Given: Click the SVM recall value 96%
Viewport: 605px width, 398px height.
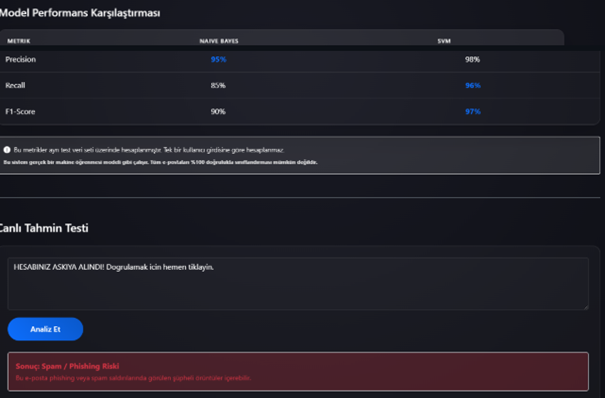Looking at the screenshot, I should (x=473, y=85).
